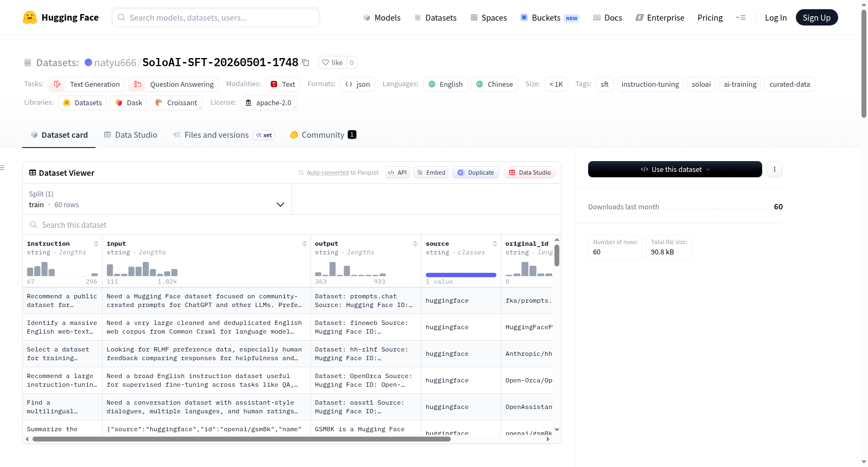Click the natyu666 user avatar
868x467 pixels.
[88, 62]
